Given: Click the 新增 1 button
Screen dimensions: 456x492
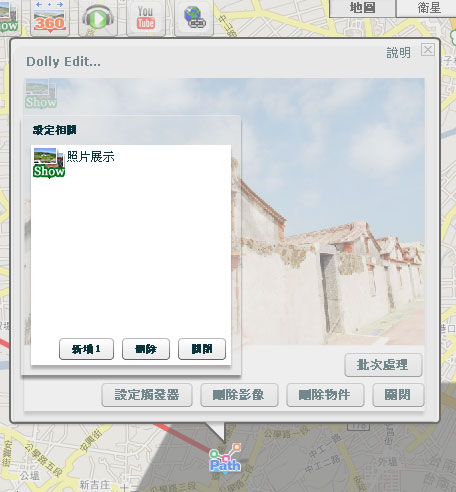Looking at the screenshot, I should pos(86,349).
